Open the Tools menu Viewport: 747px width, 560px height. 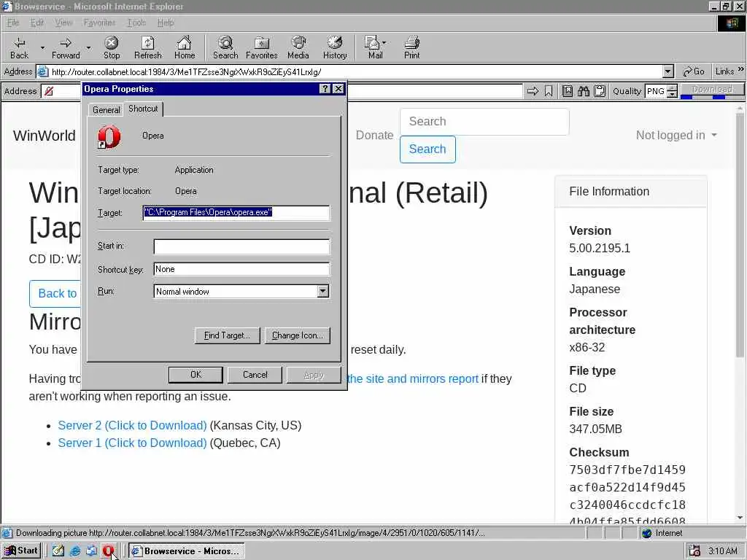(x=136, y=23)
